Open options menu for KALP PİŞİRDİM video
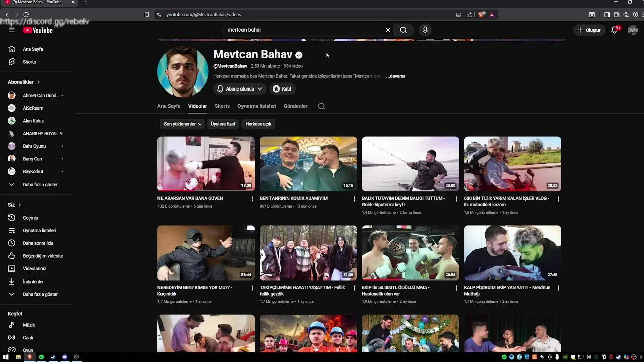 point(558,288)
